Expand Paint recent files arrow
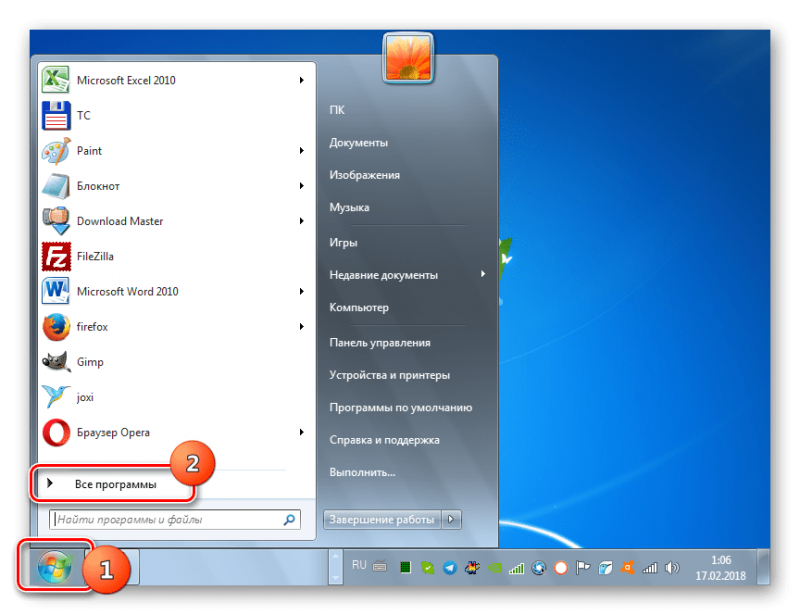The height and width of the screenshot is (615, 800). point(302,151)
